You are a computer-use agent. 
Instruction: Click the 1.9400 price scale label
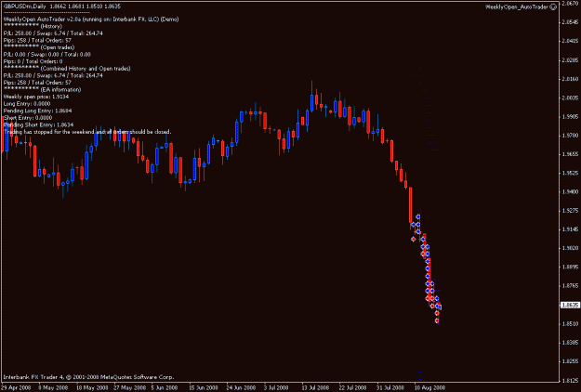[x=570, y=191]
